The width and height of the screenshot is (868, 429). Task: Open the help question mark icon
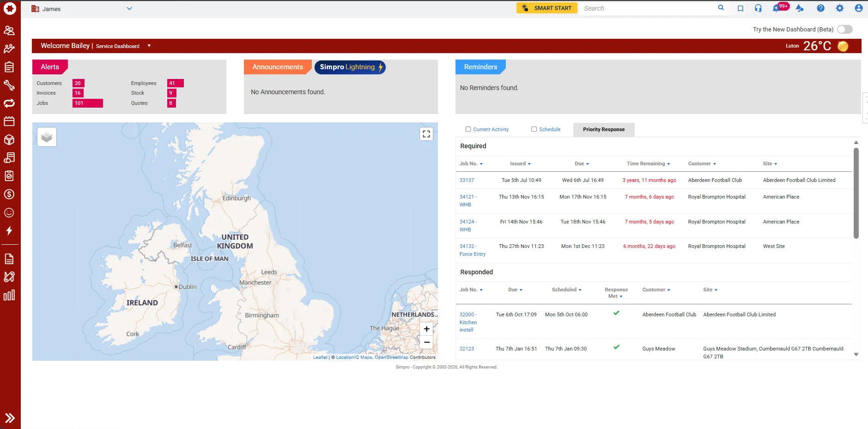tap(820, 8)
